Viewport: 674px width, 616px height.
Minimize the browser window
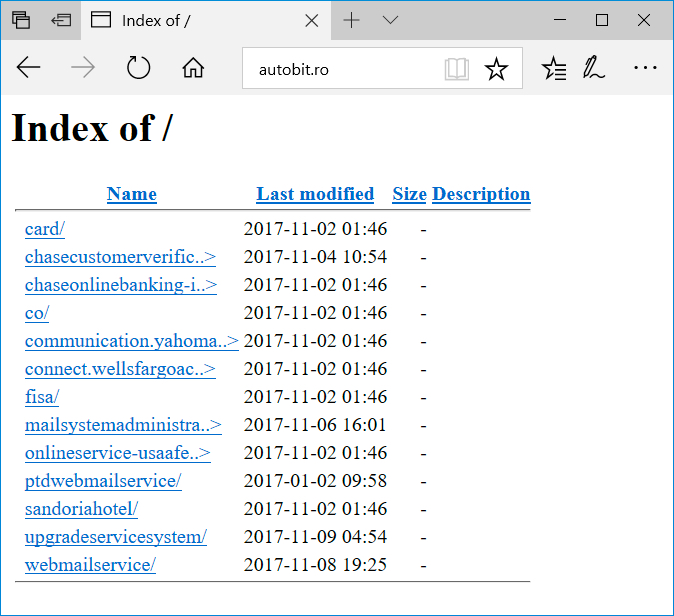click(560, 20)
